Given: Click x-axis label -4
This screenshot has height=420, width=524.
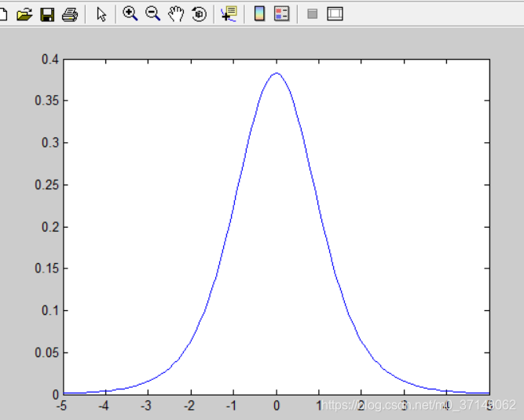Looking at the screenshot, I should coord(104,406).
